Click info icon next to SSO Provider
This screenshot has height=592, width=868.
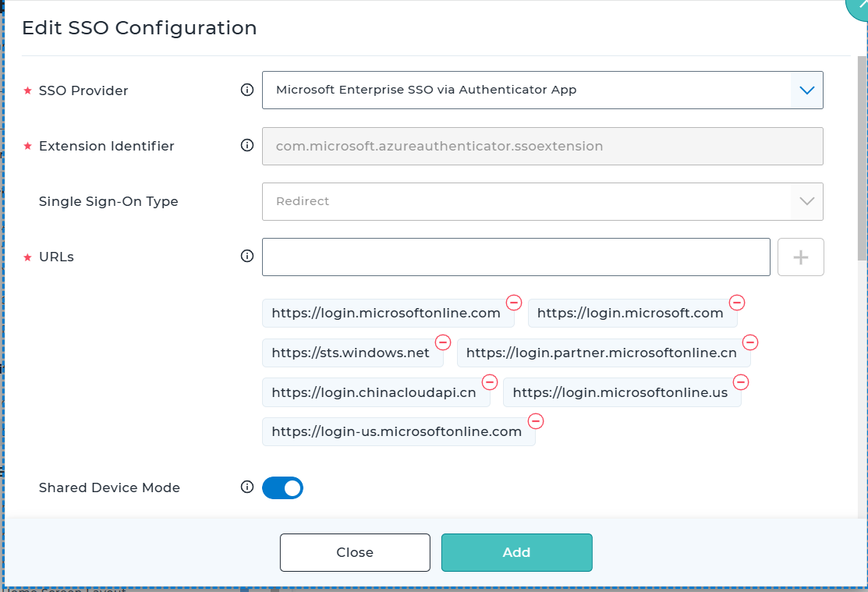pyautogui.click(x=247, y=90)
